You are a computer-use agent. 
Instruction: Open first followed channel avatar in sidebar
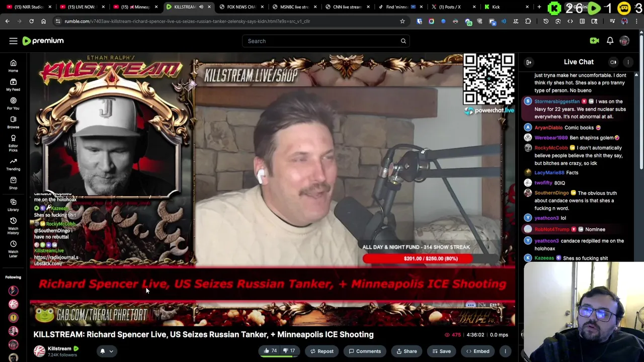(13, 291)
